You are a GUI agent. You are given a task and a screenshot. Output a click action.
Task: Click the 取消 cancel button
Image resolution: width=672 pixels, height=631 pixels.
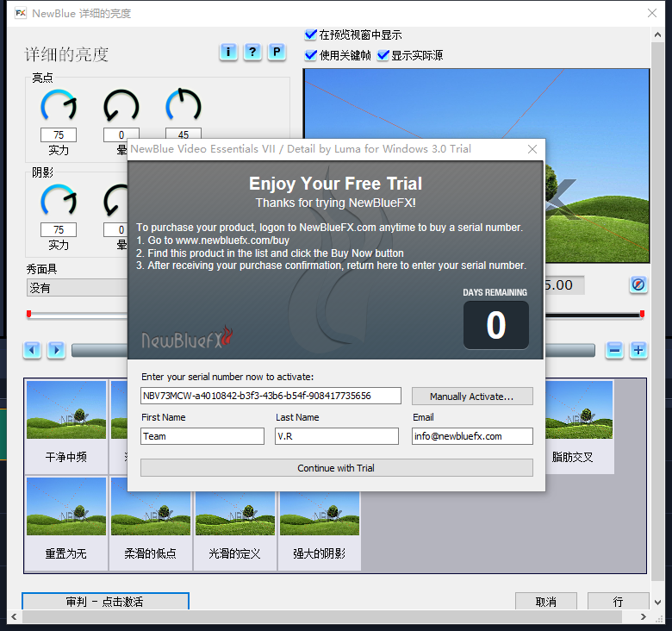click(545, 602)
